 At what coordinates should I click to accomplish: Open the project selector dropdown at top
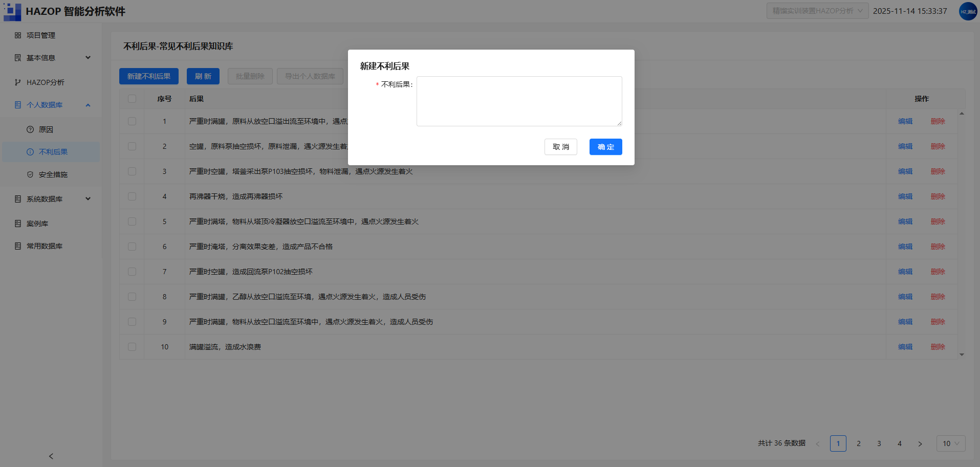point(817,11)
